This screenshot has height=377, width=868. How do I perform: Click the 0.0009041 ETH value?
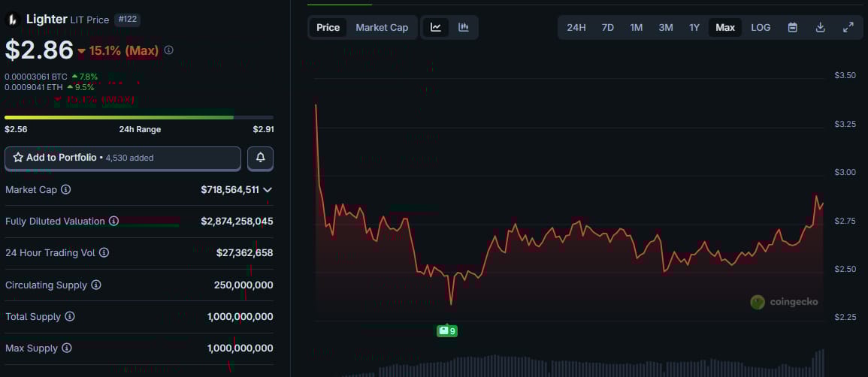pyautogui.click(x=34, y=87)
